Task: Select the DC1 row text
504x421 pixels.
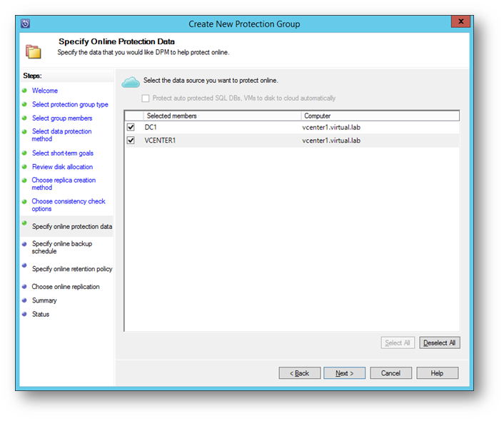Action: [x=151, y=127]
